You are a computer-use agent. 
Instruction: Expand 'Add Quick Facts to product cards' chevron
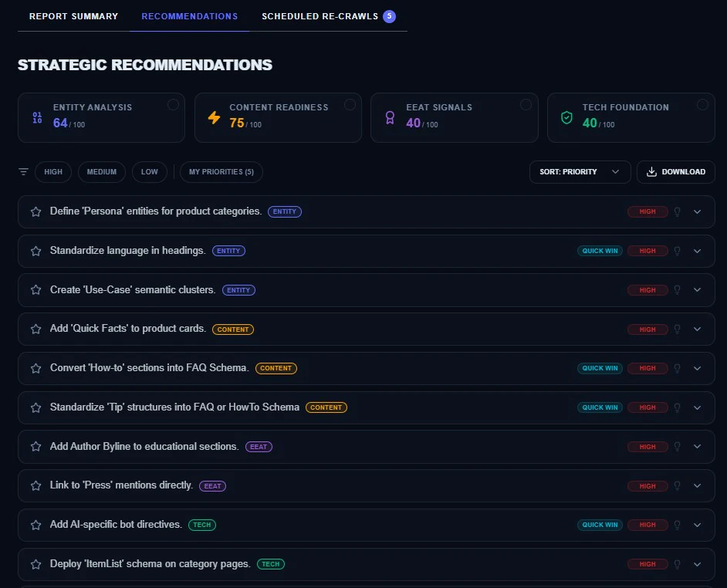pyautogui.click(x=697, y=329)
